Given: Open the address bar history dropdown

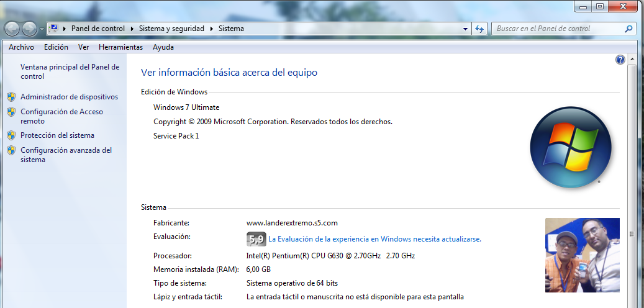Looking at the screenshot, I should (x=465, y=29).
